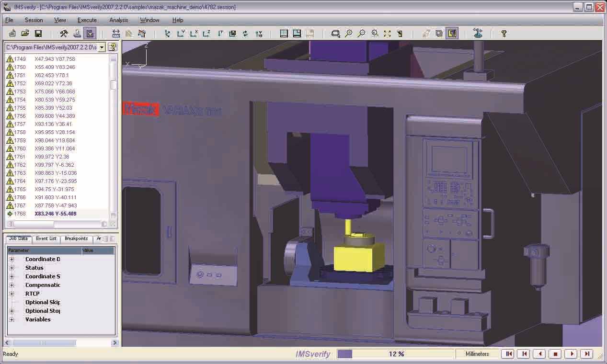Screen dimensions: 607x364
Task: Click the fit-to-window arrows icon
Action: pos(387,34)
